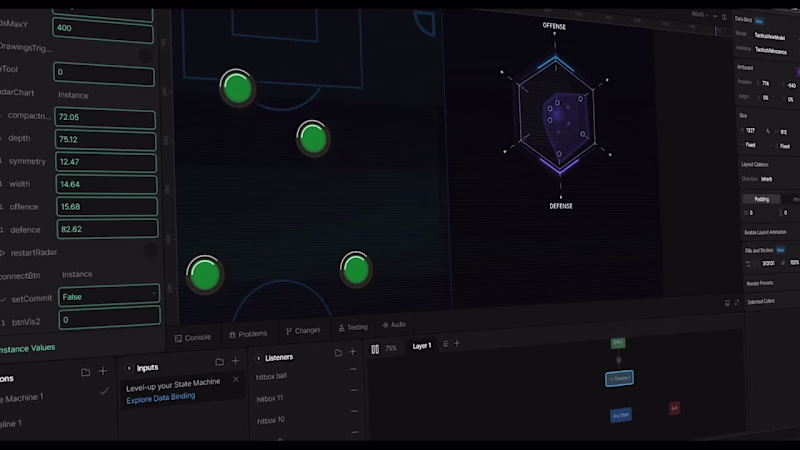Create a folder in Inputs panel
Viewport: 800px width, 450px height.
(x=219, y=362)
